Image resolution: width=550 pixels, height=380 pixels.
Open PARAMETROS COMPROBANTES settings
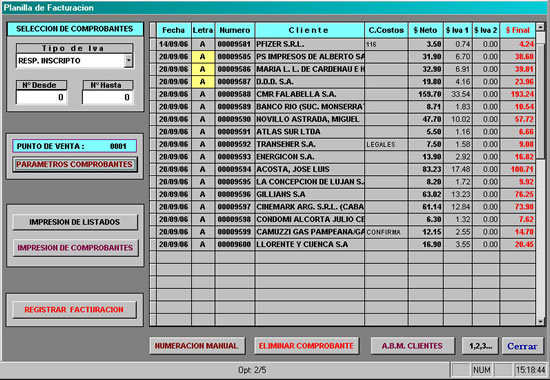pyautogui.click(x=75, y=164)
